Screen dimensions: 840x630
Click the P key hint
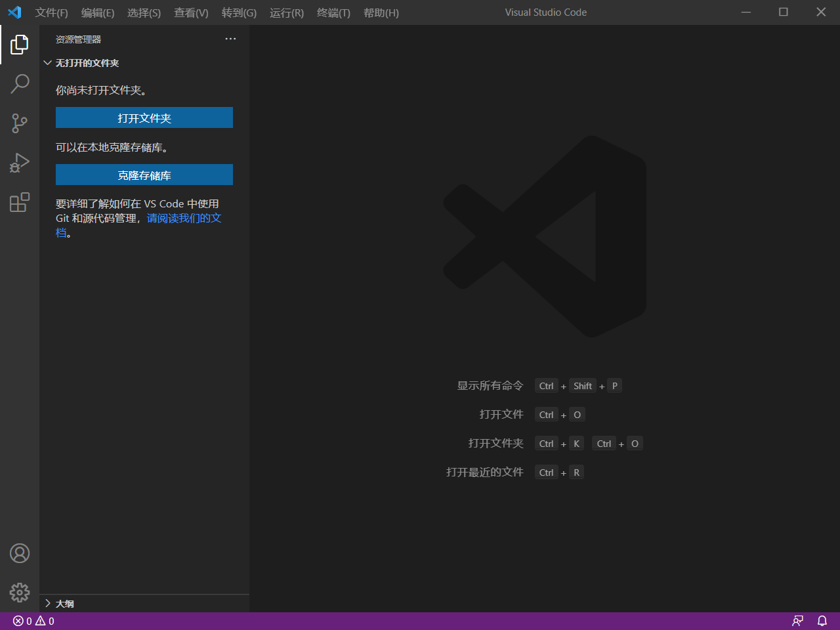tap(615, 386)
